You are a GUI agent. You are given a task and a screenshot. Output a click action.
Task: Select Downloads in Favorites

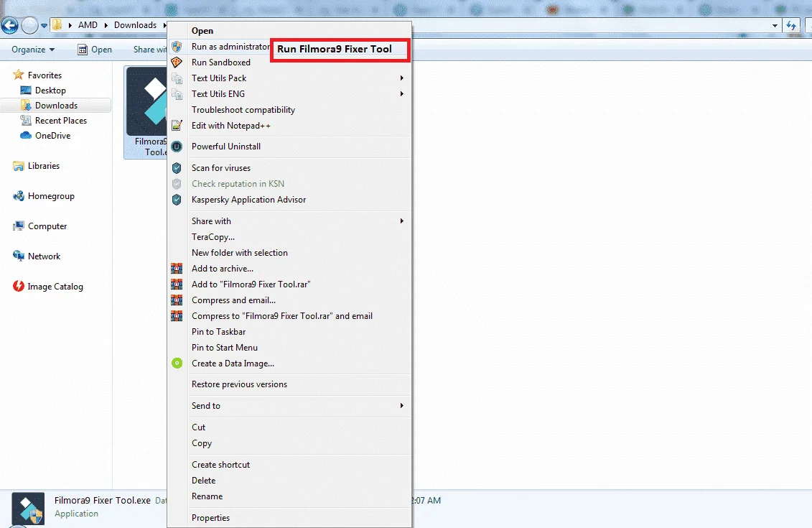56,105
